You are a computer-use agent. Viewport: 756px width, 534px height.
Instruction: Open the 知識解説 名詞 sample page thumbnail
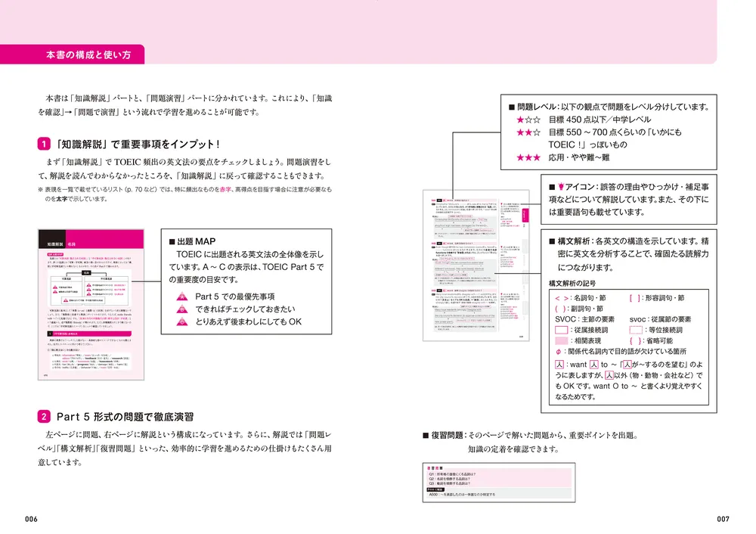[x=91, y=304]
